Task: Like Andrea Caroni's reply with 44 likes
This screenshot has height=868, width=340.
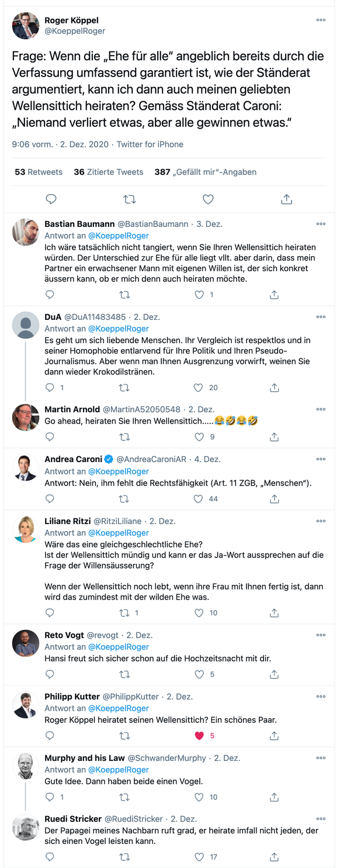Action: (x=199, y=499)
